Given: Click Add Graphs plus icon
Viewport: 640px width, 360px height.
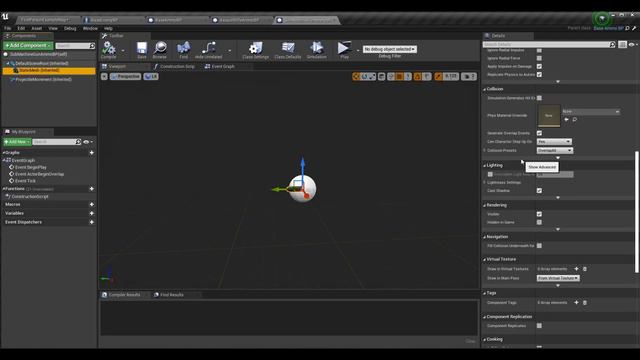Looking at the screenshot, I should click(91, 153).
